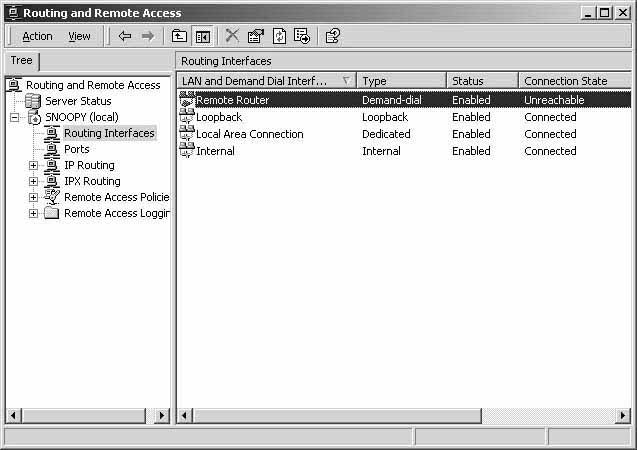Expand the IP Routing node

click(34, 165)
